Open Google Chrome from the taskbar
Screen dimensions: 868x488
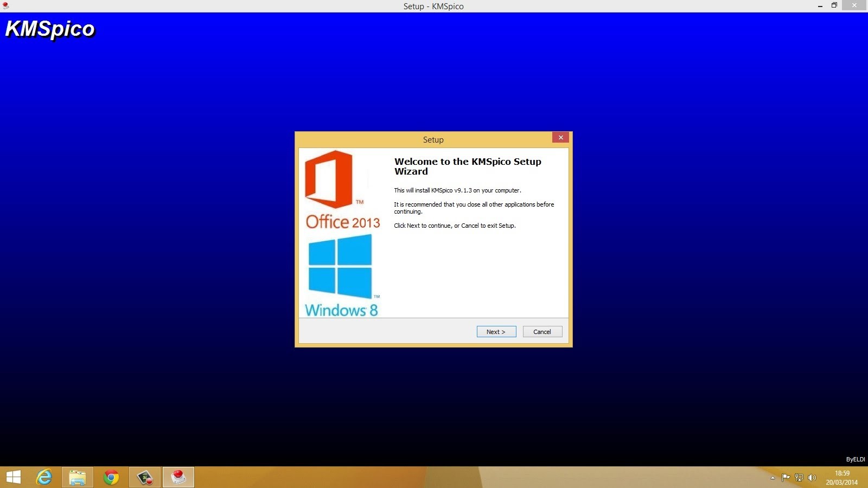click(111, 478)
